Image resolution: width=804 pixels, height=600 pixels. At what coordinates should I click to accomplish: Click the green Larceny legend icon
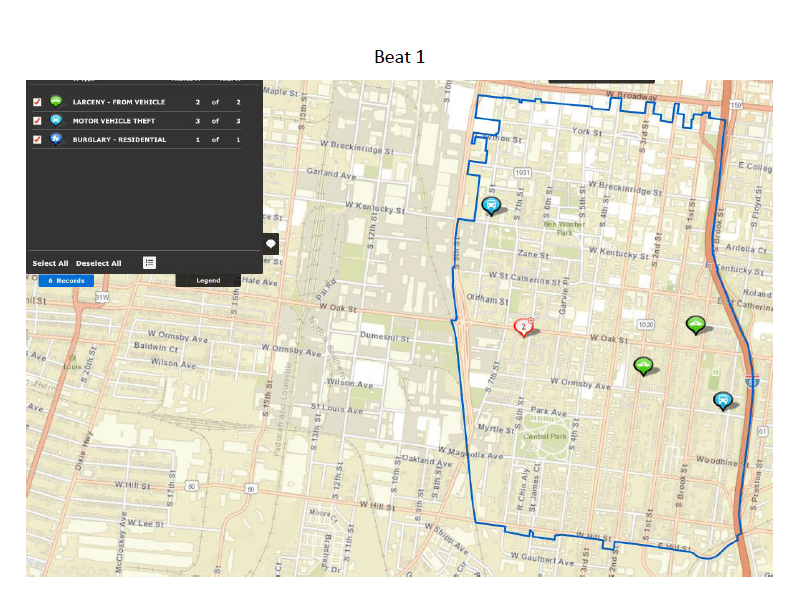56,102
